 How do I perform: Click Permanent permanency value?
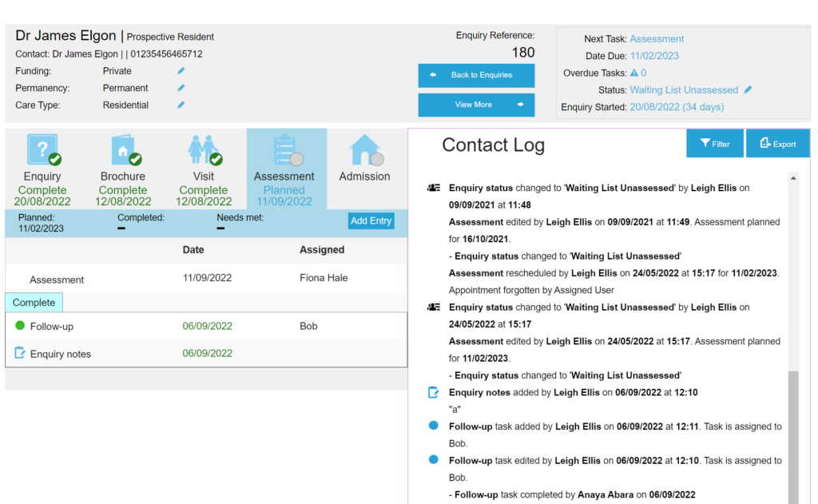coord(125,88)
